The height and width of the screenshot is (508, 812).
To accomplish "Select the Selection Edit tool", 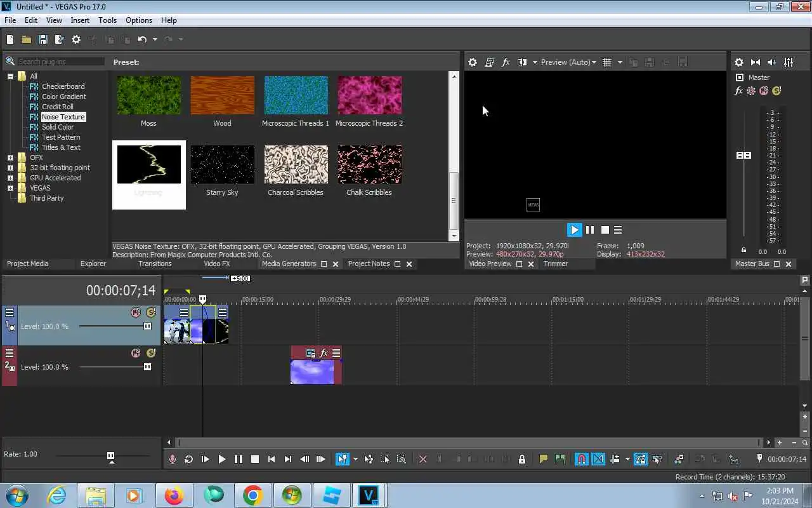I will pos(385,459).
